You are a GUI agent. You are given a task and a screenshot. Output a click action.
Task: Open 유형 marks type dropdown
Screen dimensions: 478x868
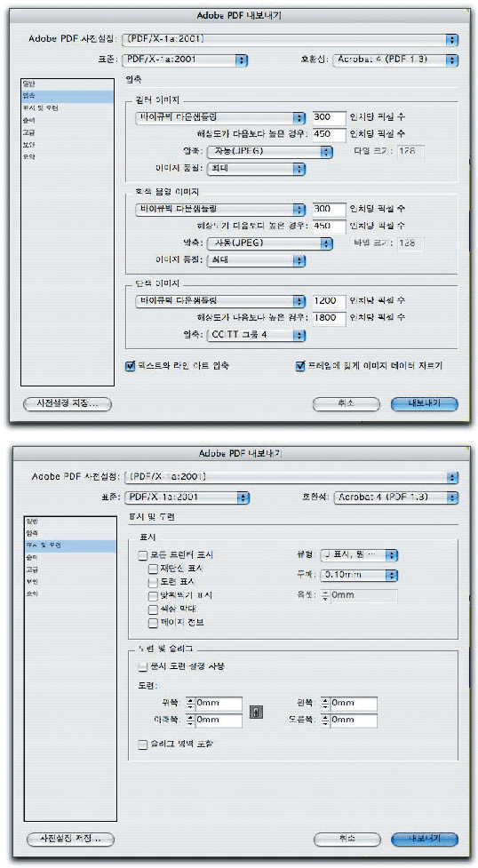click(358, 554)
